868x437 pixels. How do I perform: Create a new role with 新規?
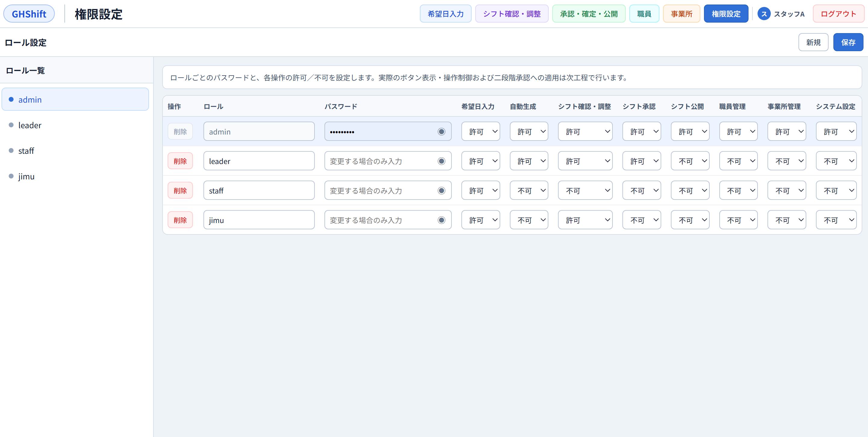coord(813,42)
